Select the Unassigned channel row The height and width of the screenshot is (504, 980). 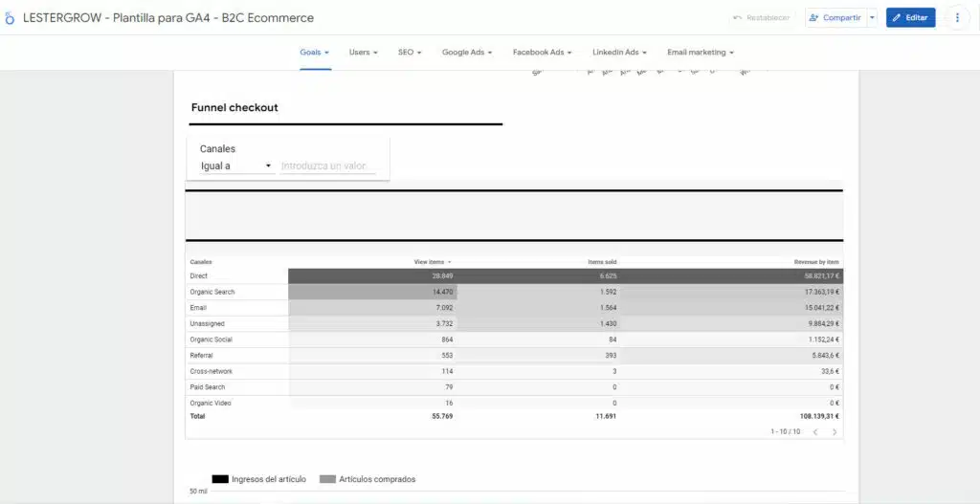point(514,323)
